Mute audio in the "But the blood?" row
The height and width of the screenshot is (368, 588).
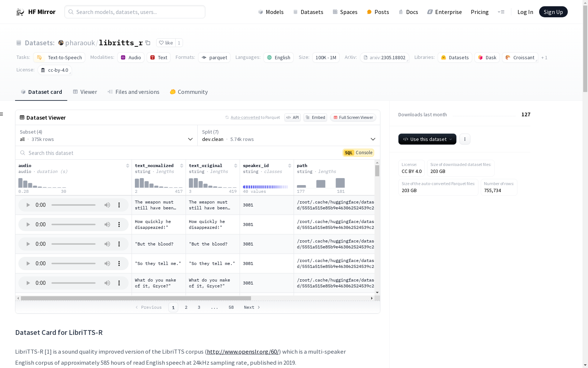tap(107, 244)
